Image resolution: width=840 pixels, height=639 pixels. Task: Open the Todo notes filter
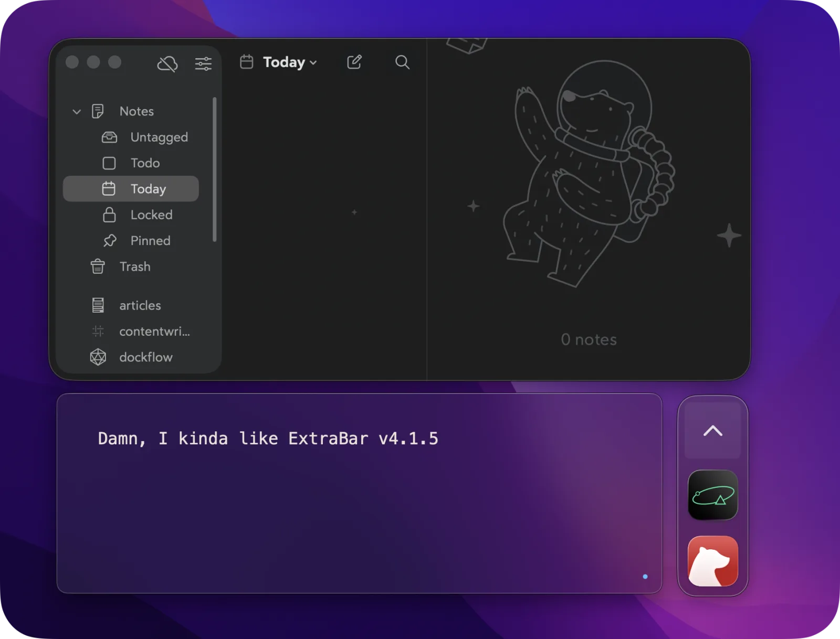(131, 163)
